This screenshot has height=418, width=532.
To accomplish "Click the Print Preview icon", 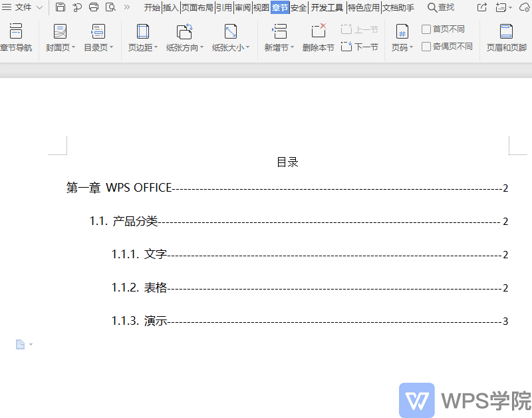I will pos(110,7).
